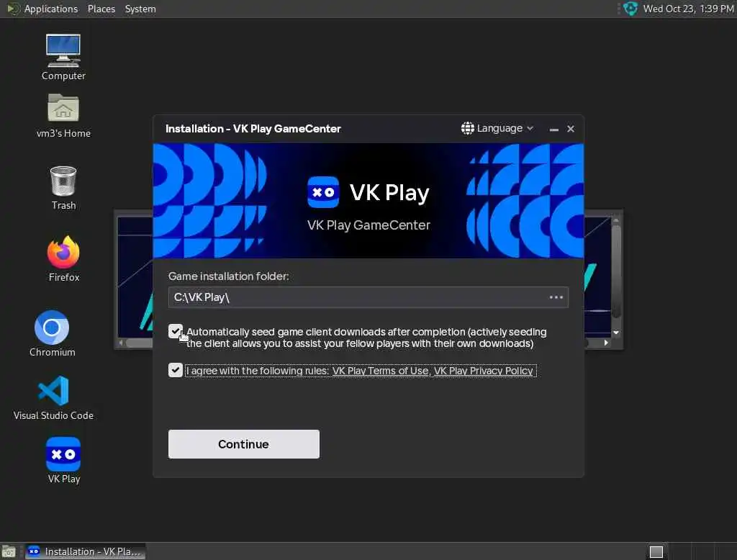Toggle the I agree with rules checkbox
This screenshot has height=560, width=737.
pos(176,370)
